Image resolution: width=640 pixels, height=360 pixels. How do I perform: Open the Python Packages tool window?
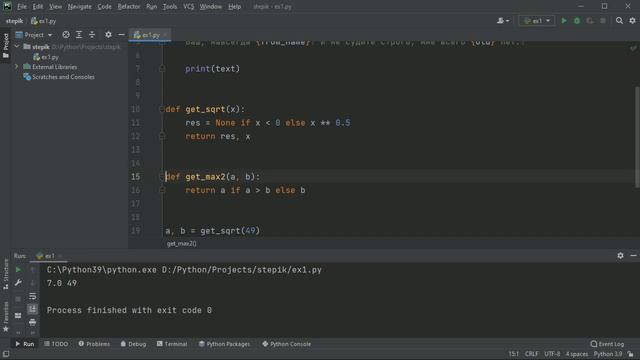click(x=224, y=344)
